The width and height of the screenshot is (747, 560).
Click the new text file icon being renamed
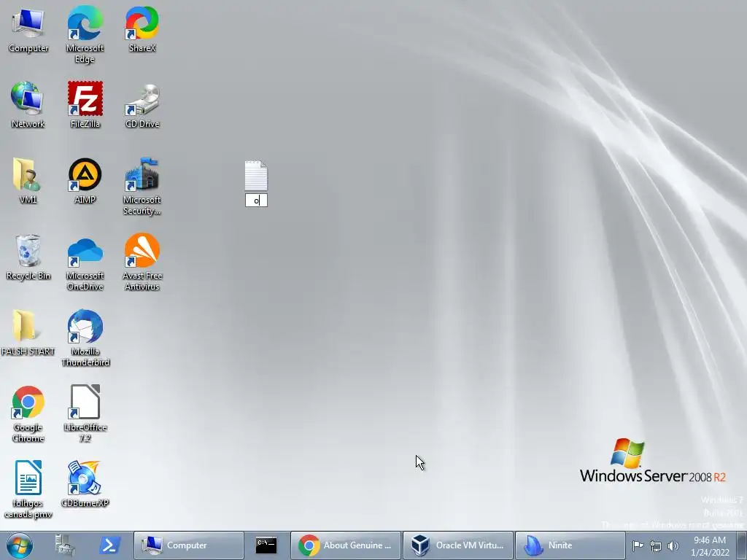coord(256,176)
